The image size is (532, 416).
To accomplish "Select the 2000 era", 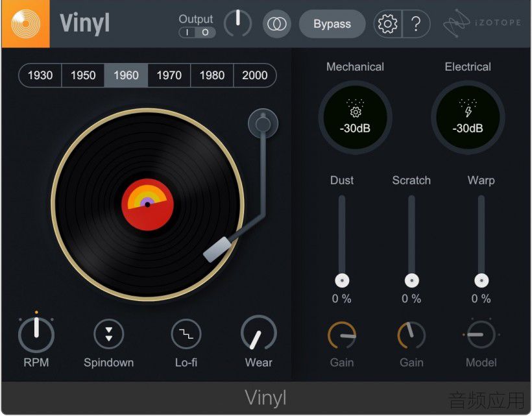I will click(255, 75).
